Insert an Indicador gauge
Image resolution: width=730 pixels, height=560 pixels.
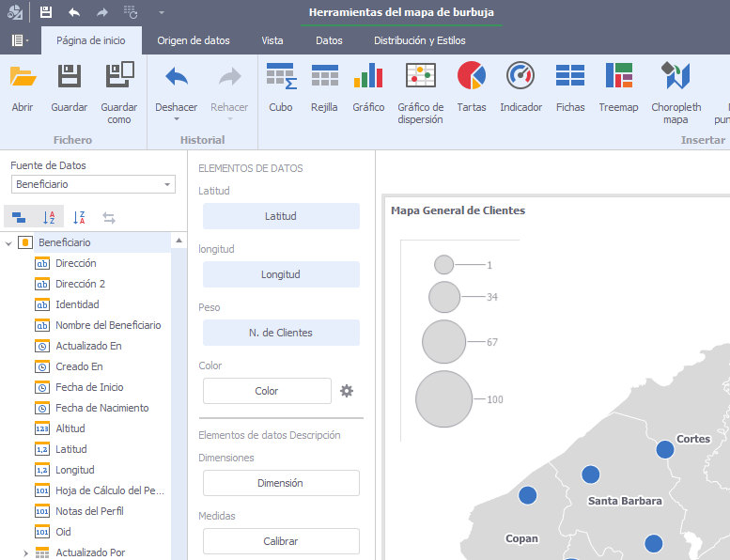pyautogui.click(x=520, y=87)
